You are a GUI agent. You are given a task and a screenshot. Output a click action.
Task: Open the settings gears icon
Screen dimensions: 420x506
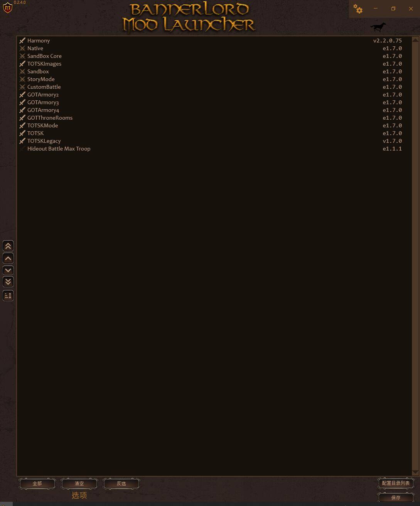[358, 9]
